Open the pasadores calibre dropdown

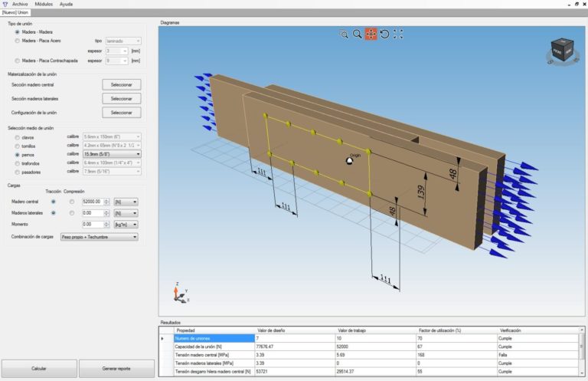[x=112, y=171]
